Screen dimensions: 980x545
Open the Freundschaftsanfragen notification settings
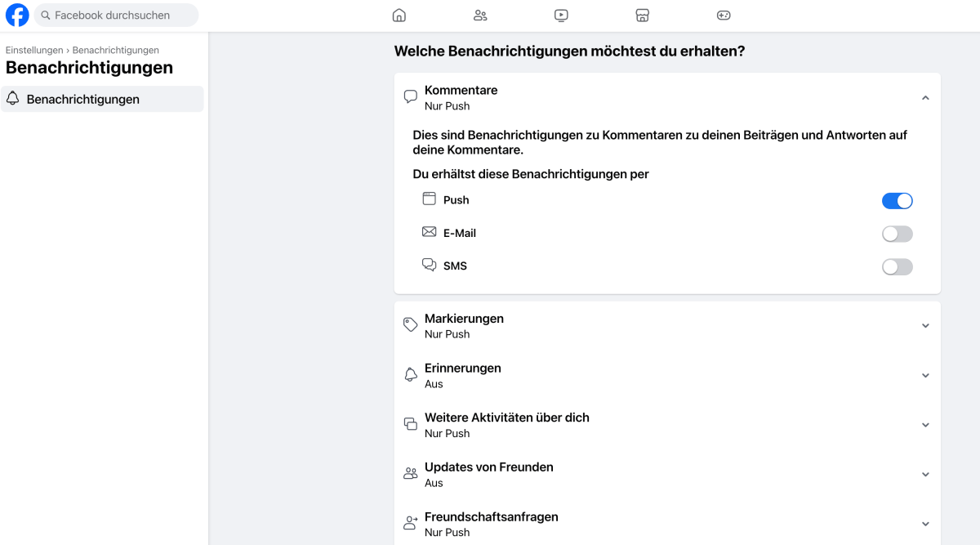pyautogui.click(x=667, y=524)
